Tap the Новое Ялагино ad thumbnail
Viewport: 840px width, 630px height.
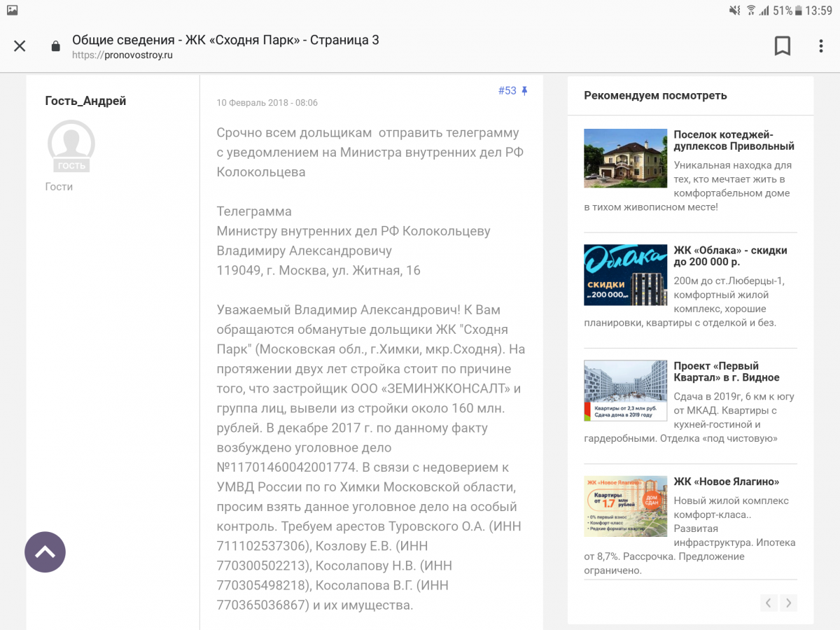point(626,506)
